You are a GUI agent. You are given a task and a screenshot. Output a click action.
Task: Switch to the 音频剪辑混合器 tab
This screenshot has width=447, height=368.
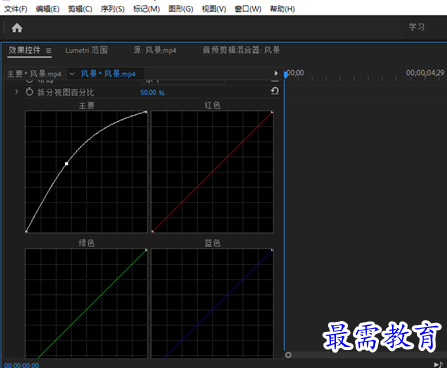241,51
